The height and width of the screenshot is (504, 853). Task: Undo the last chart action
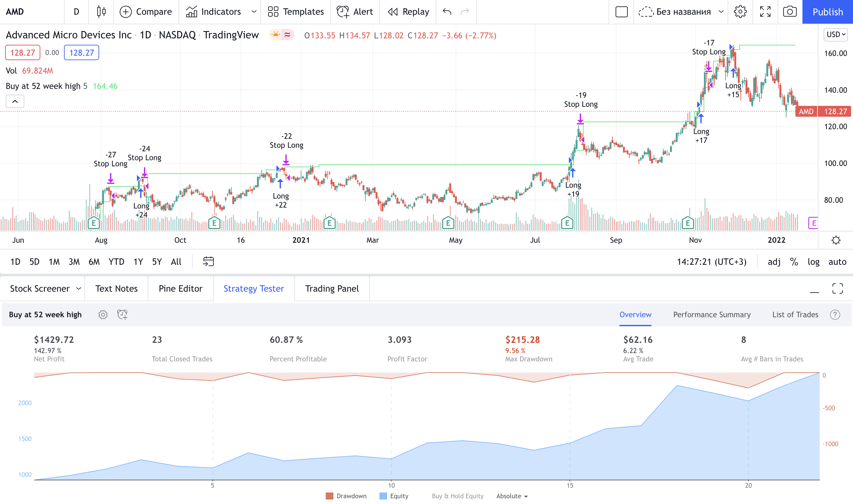pyautogui.click(x=447, y=12)
